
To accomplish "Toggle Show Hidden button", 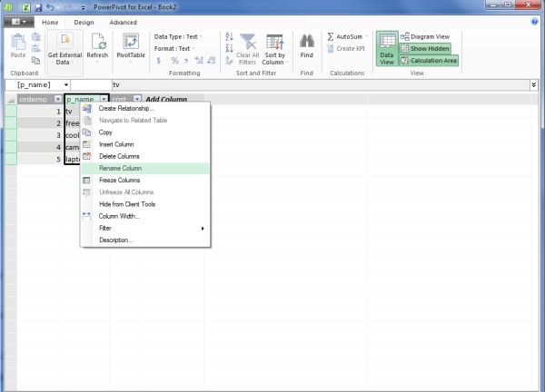I will coord(425,49).
